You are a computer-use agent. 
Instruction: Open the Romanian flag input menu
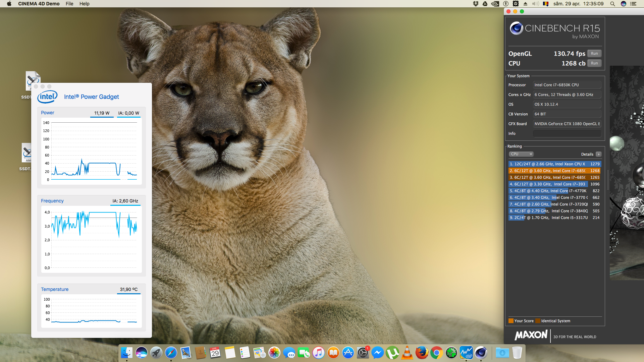(x=546, y=4)
